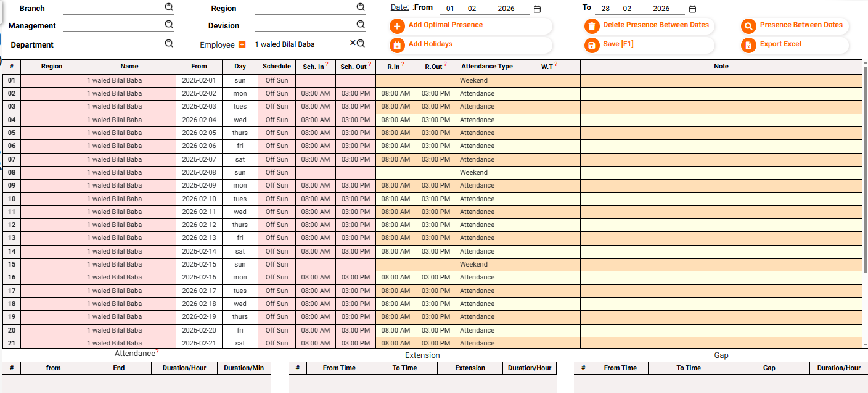Click the orange plus icon beside Employee
Image resolution: width=868 pixels, height=393 pixels.
coord(242,44)
